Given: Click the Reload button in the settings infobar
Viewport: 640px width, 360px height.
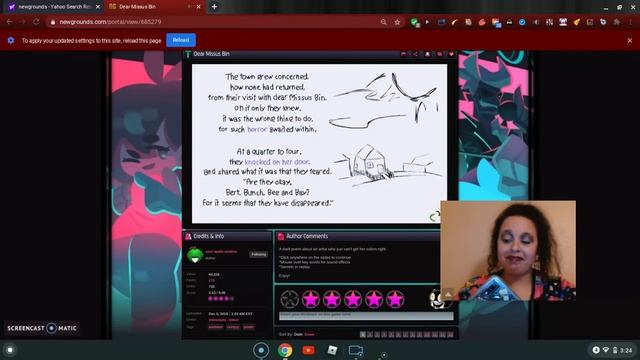Looking at the screenshot, I should click(181, 40).
